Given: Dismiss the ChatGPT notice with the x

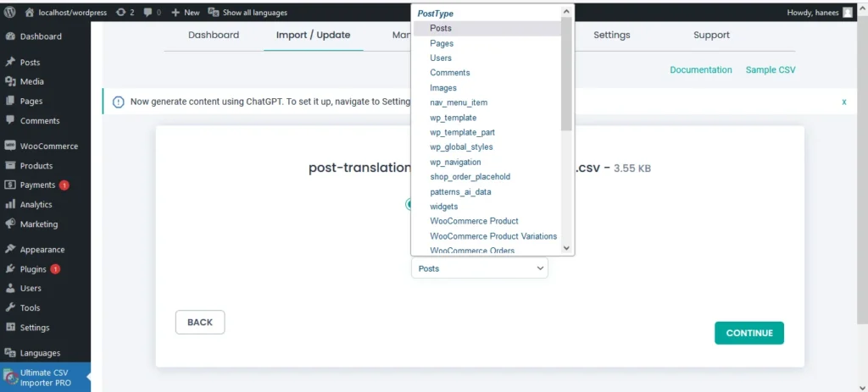Looking at the screenshot, I should pyautogui.click(x=844, y=102).
